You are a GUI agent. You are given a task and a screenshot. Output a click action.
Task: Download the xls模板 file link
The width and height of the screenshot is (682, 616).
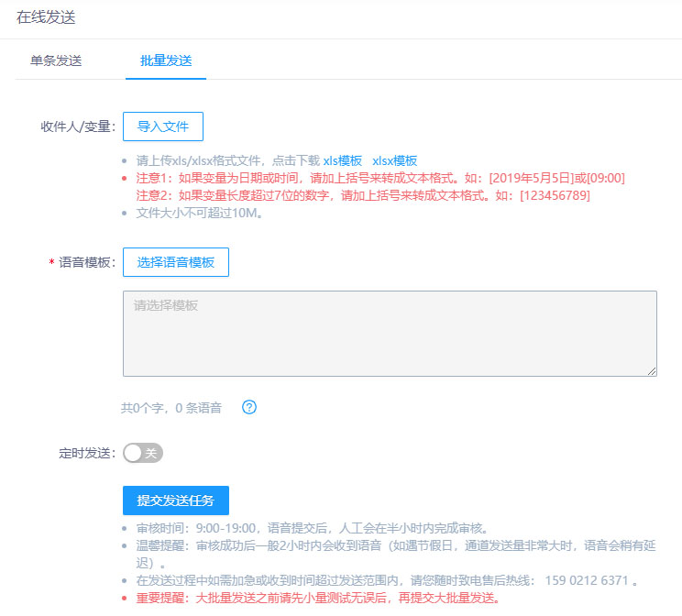coord(343,159)
